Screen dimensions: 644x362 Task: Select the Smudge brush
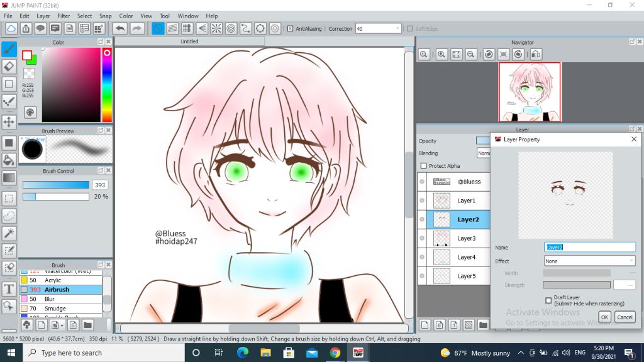coord(61,308)
